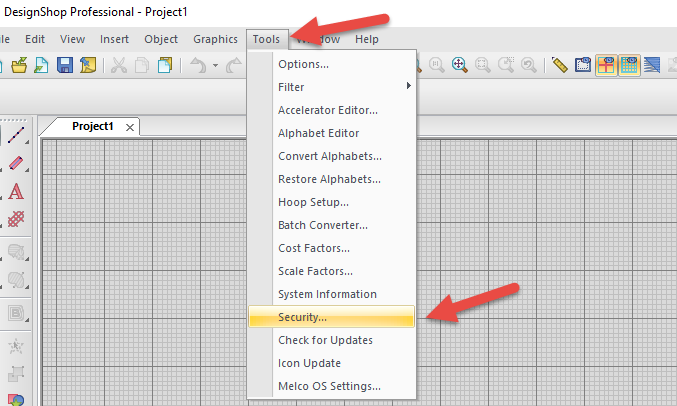Select Icon Update menu entry

331,363
